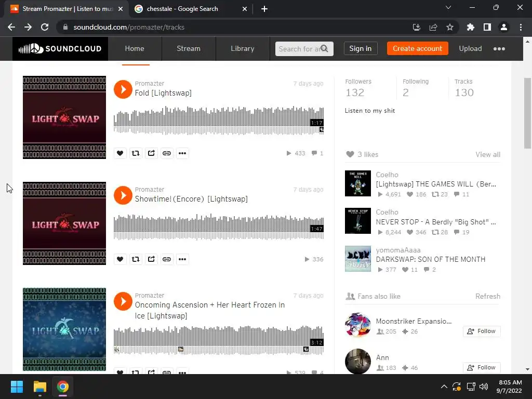532x399 pixels.
Task: Open Chrome profile icon
Action: 504,27
